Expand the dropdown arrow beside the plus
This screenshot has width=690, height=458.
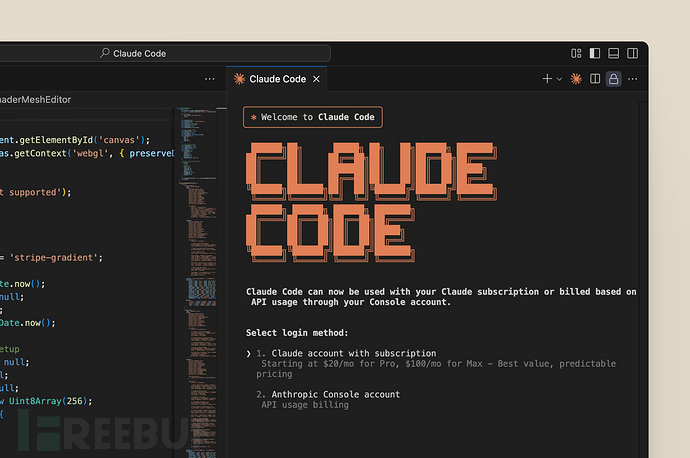click(559, 79)
